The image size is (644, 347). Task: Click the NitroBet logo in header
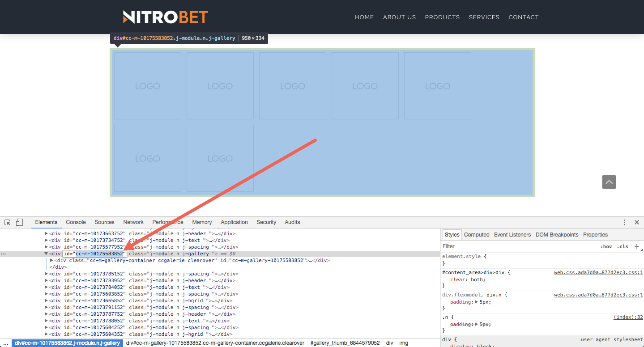point(165,17)
